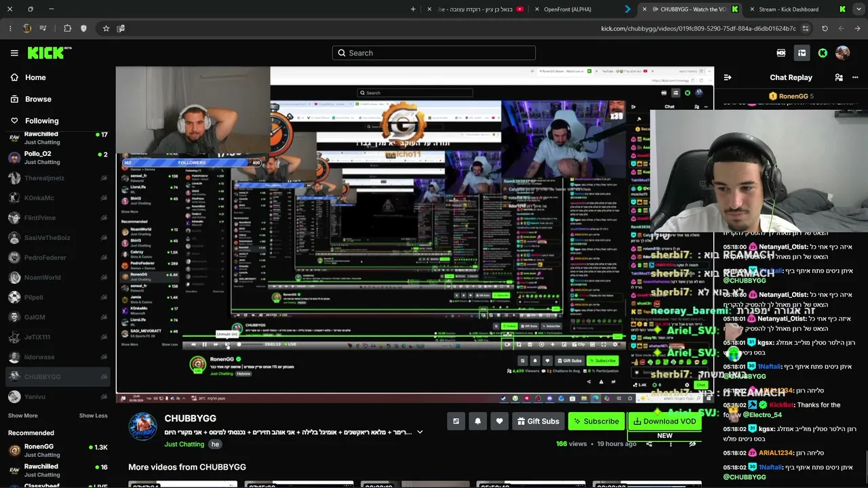Click the shield icon in browser toolbar
The width and height of the screenshot is (868, 488).
click(x=83, y=28)
